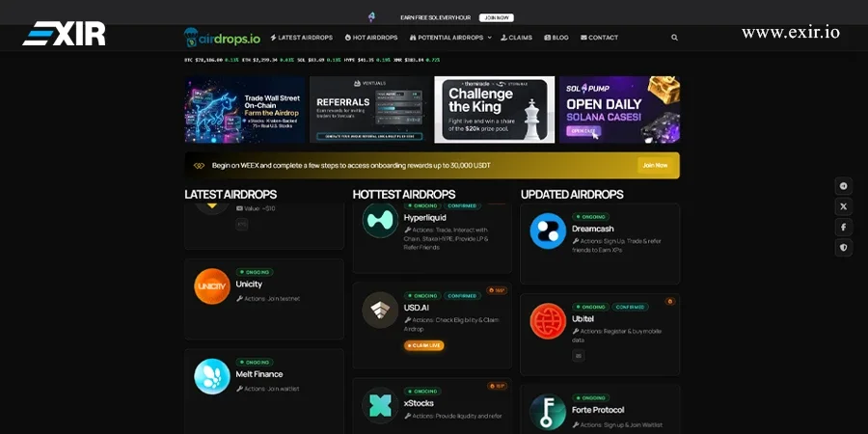The image size is (868, 434).
Task: Click the HYPE price in ticker bar
Action: [x=367, y=60]
